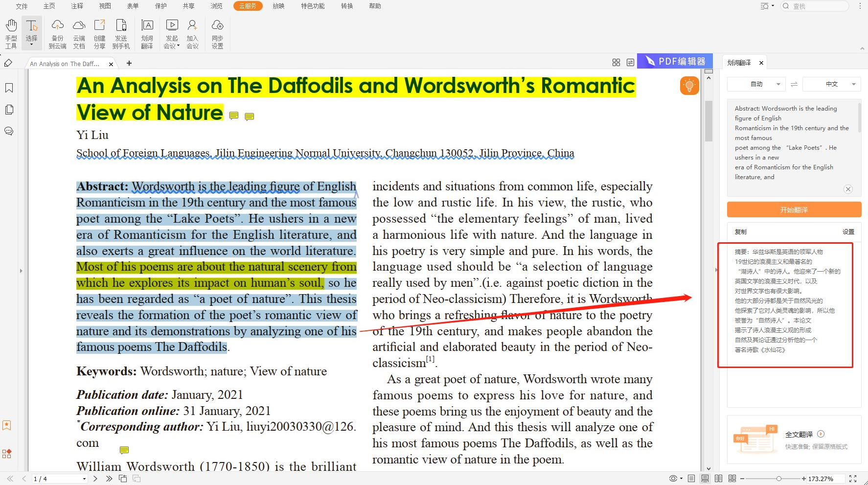Click the zoom slider handle in status bar
The image size is (868, 485).
(778, 479)
